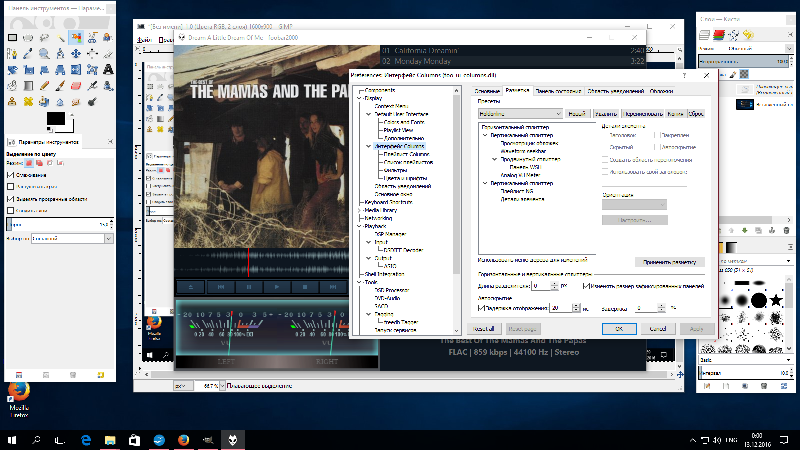
Task: Click the Reset all button in Preferences
Action: coord(484,328)
